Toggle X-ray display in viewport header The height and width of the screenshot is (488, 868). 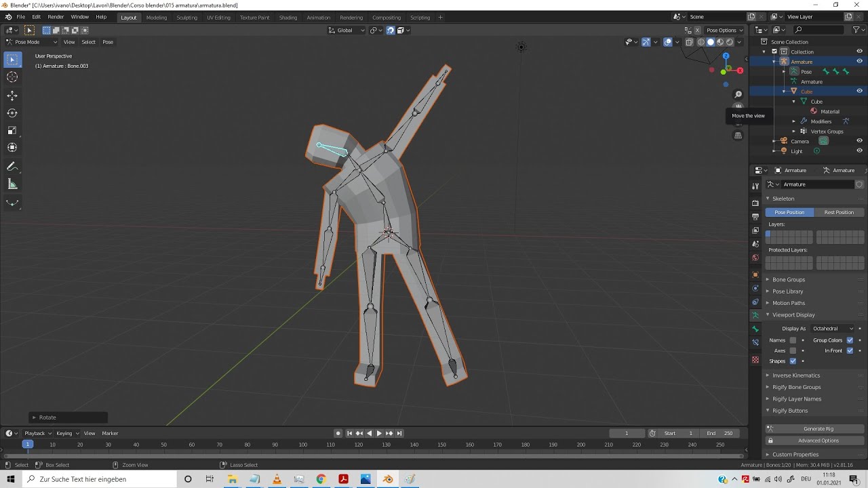pyautogui.click(x=690, y=42)
